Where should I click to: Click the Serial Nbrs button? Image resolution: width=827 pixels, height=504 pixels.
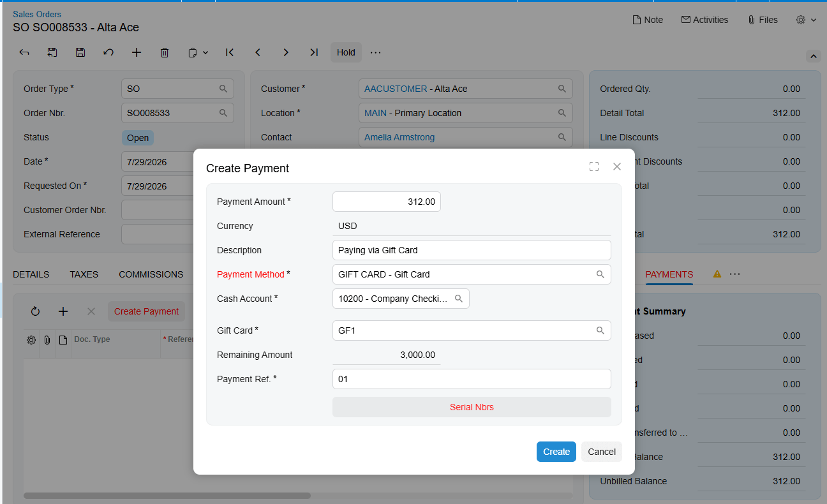click(472, 407)
